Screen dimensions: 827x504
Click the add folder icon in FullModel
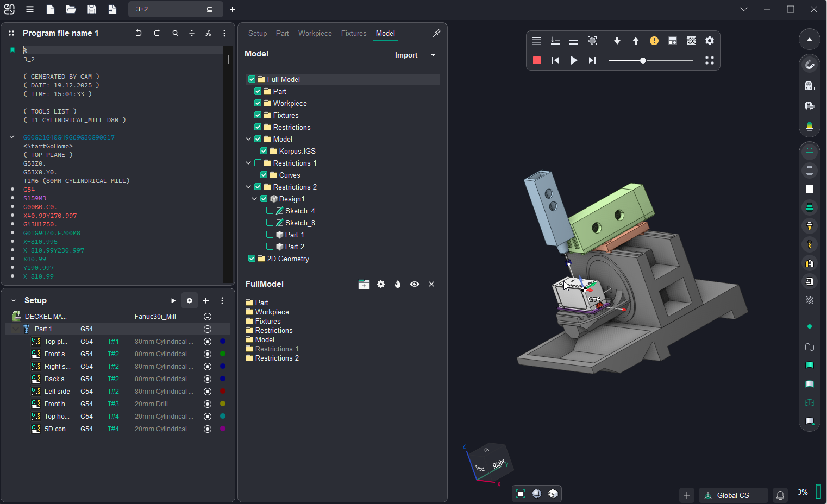coord(364,284)
